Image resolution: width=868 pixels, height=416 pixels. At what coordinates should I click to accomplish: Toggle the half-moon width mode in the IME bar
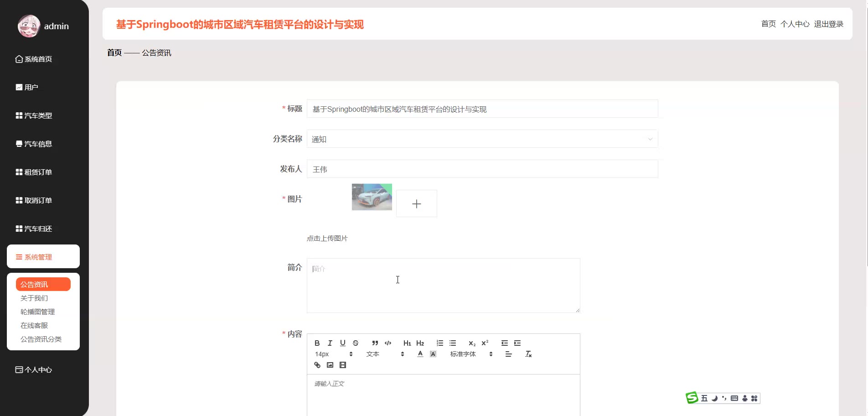(x=714, y=398)
